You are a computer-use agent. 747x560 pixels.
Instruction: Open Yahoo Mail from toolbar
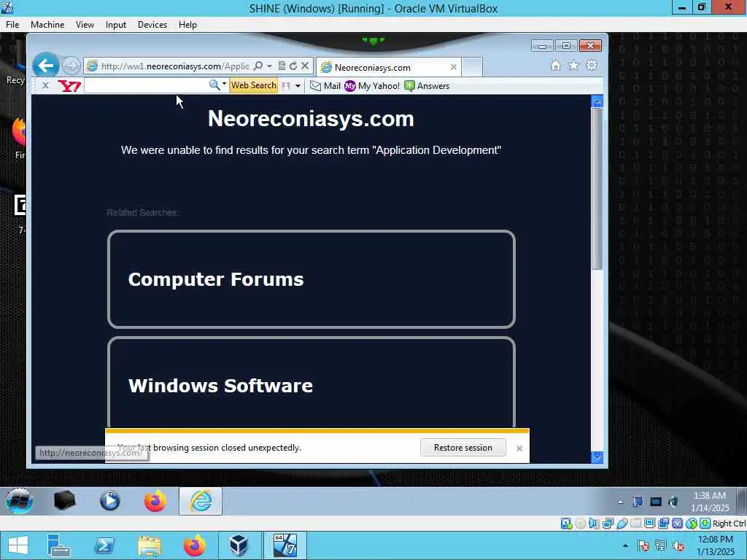click(x=325, y=86)
